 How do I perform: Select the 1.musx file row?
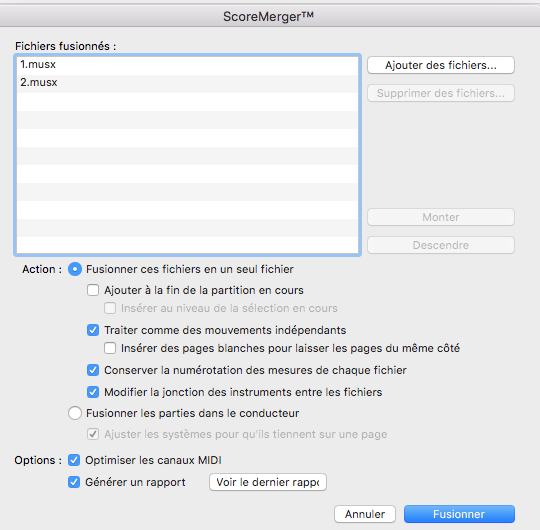pyautogui.click(x=187, y=65)
